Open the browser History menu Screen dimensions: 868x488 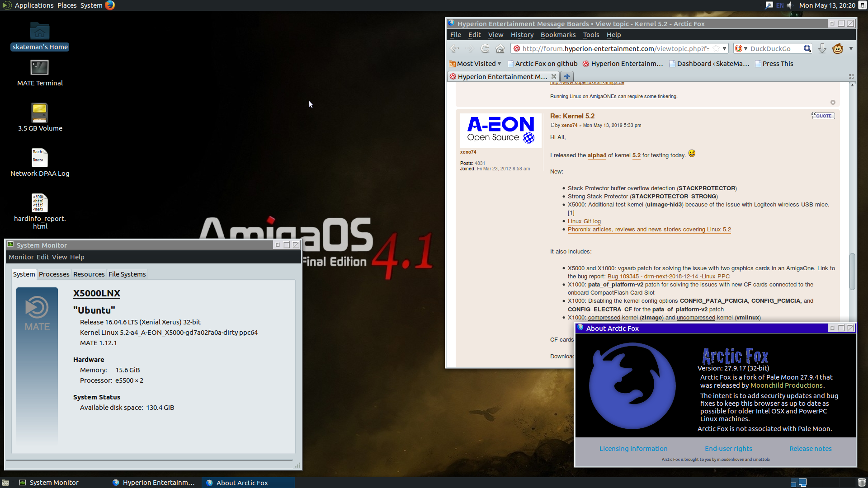[x=522, y=35]
